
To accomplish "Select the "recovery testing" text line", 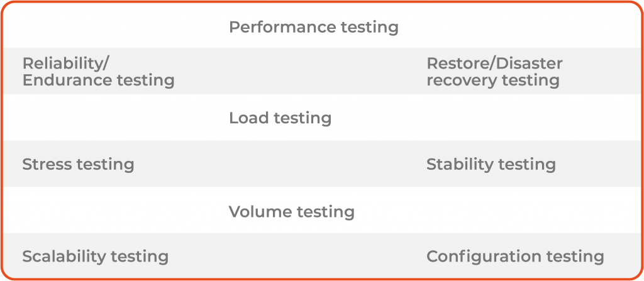I will [x=492, y=80].
